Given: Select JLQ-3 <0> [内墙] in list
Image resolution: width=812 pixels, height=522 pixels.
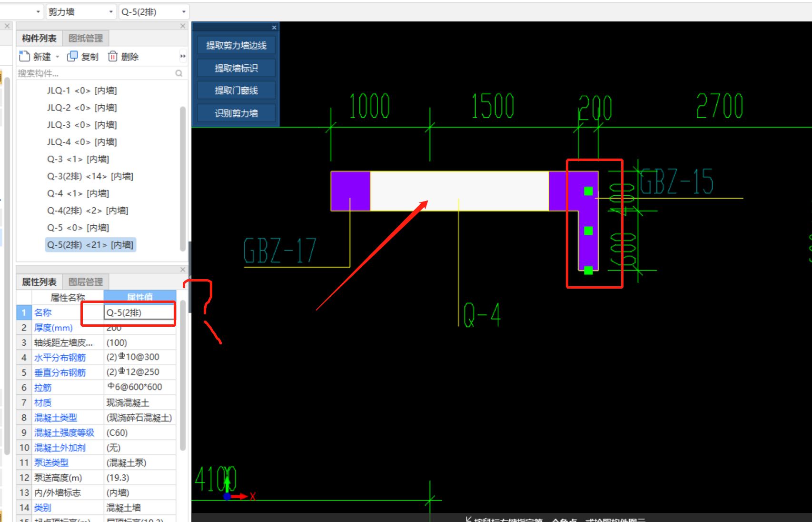Looking at the screenshot, I should tap(82, 125).
